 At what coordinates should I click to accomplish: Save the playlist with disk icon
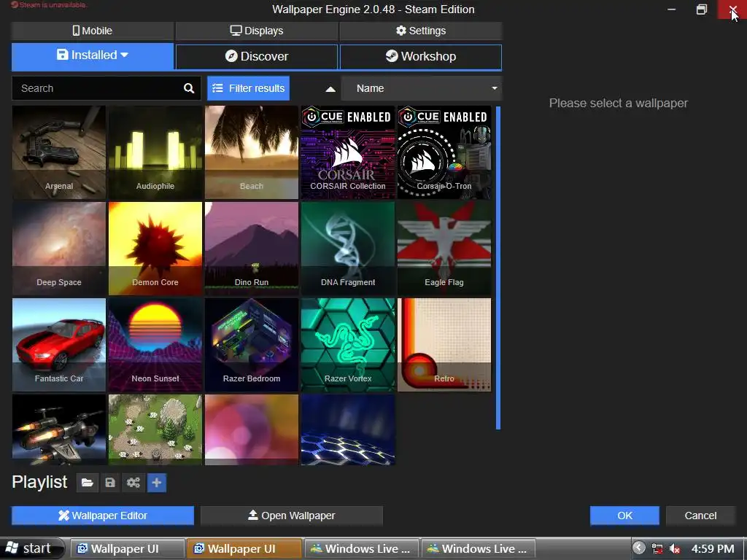tap(110, 483)
